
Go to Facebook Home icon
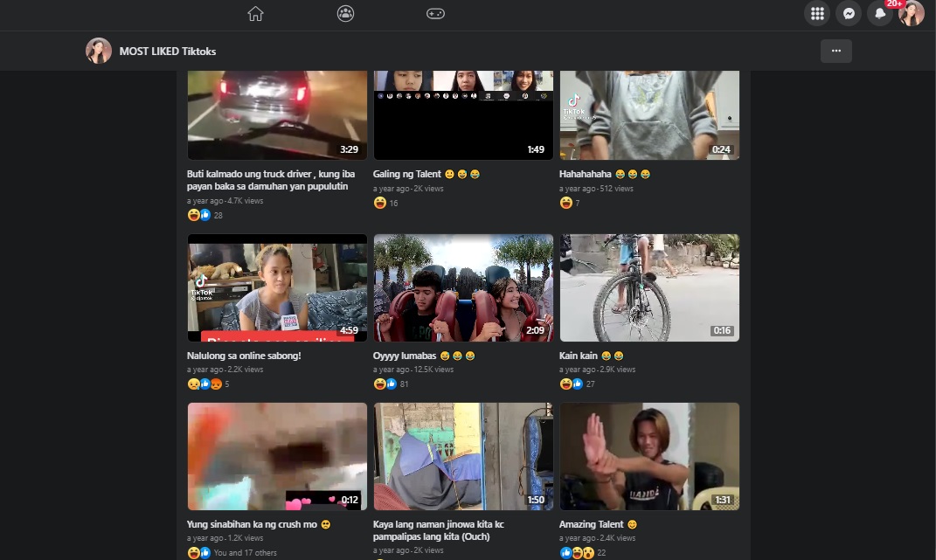[x=255, y=13]
